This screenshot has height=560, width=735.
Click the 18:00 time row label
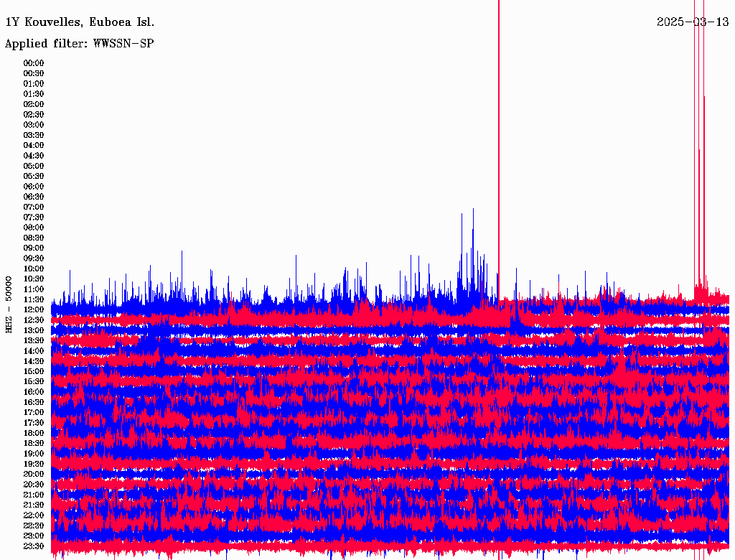click(34, 434)
